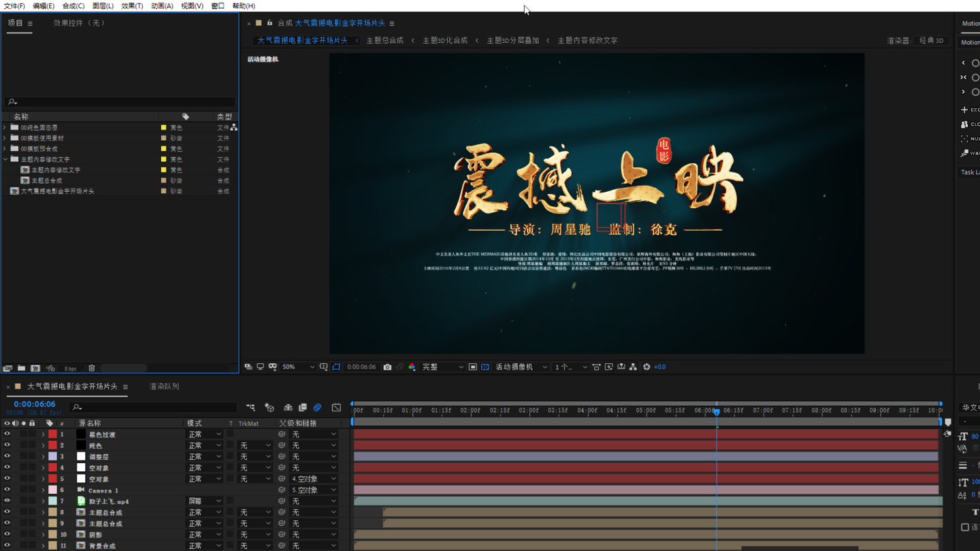Click primary viewer monitor icon
The width and height of the screenshot is (980, 551).
[x=260, y=367]
